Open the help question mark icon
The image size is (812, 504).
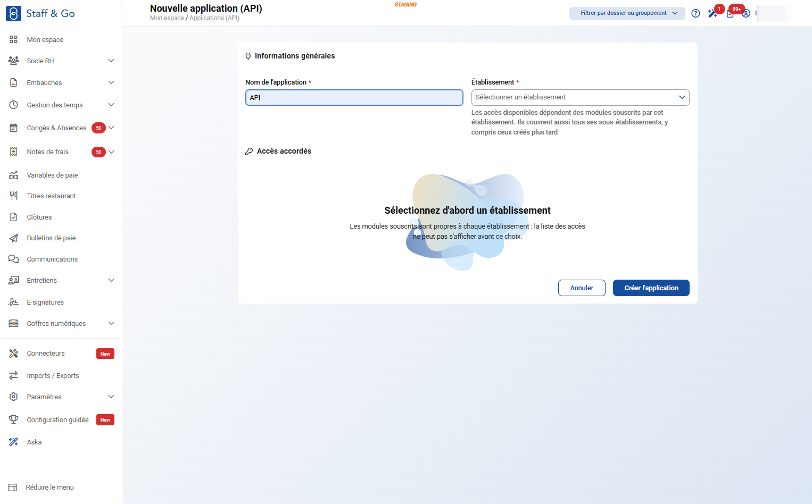pos(695,13)
